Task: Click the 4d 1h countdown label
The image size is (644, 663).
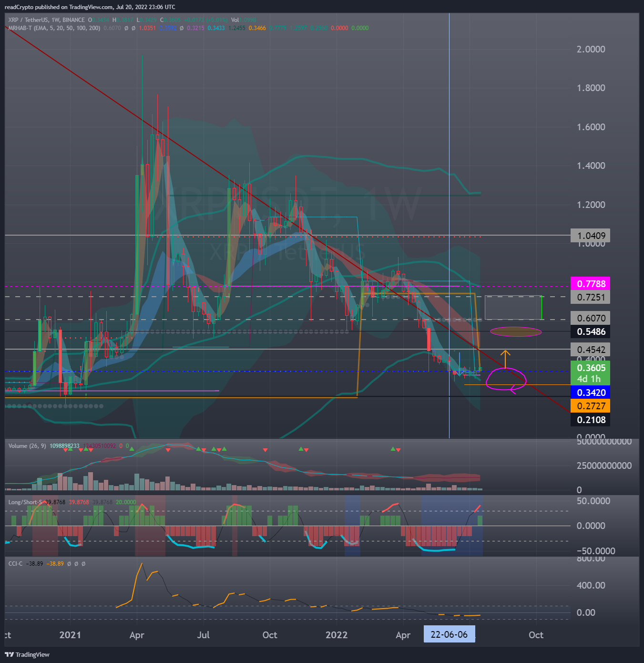Action: pos(589,379)
